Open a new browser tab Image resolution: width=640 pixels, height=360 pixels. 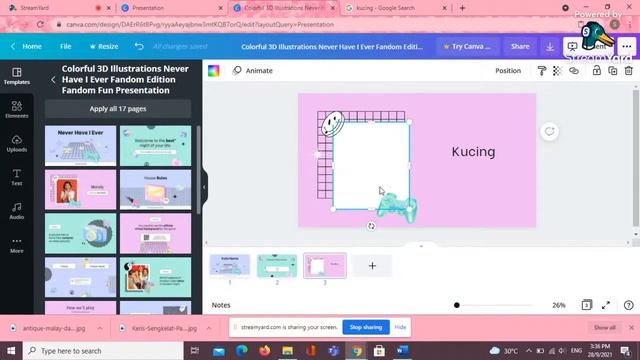(462, 8)
